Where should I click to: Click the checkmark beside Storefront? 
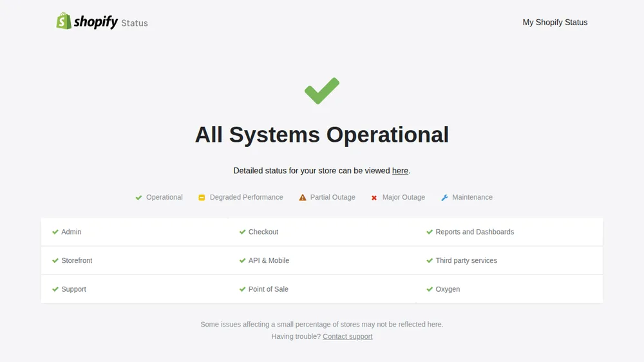click(55, 260)
